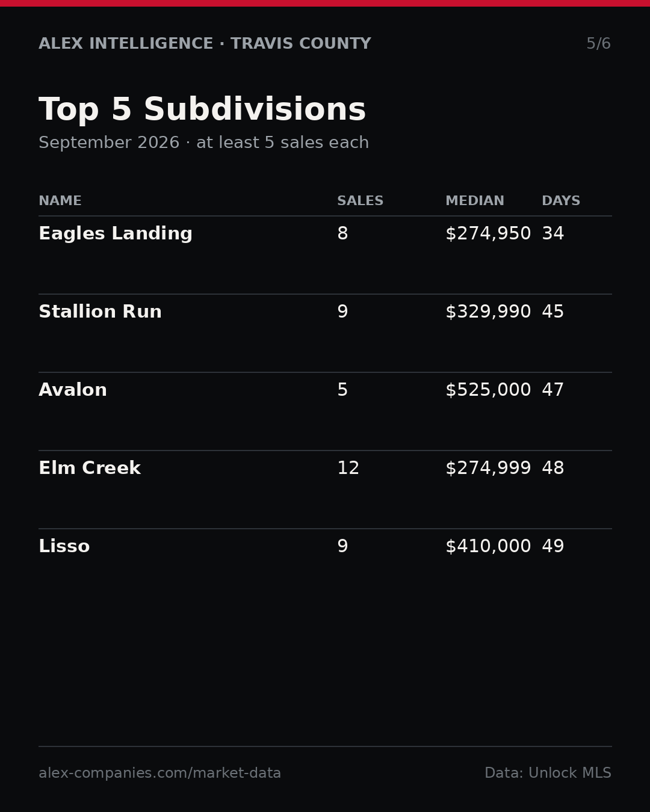Click Elm Creek's sales count of 12
Screen dimensions: 650x812
[348, 469]
